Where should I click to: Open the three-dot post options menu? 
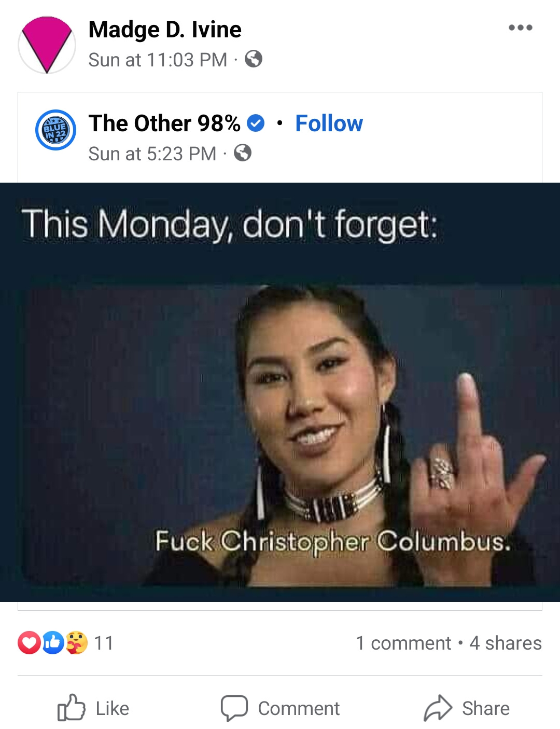click(x=520, y=27)
